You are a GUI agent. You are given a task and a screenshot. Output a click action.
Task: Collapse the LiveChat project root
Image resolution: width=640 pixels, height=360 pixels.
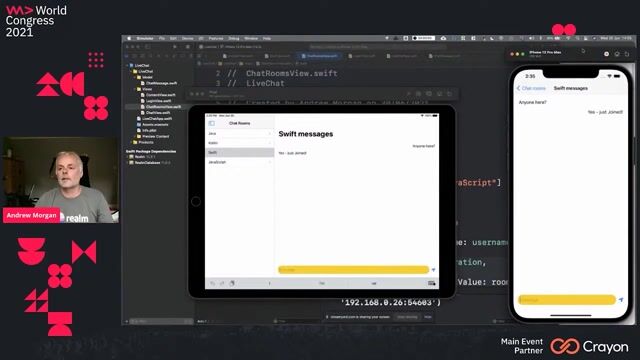(127, 65)
